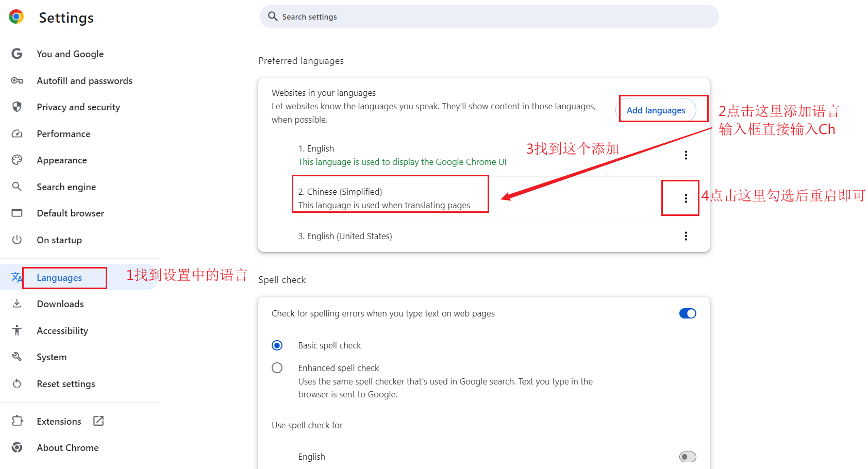This screenshot has height=469, width=868.
Task: Toggle spelling error checking switch off
Action: click(x=688, y=313)
